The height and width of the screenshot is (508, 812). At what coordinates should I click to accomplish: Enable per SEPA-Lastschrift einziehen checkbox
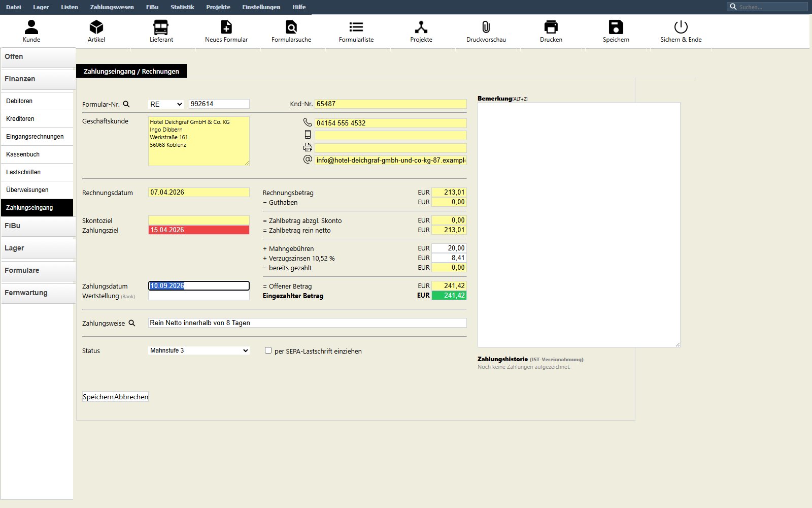(x=268, y=351)
